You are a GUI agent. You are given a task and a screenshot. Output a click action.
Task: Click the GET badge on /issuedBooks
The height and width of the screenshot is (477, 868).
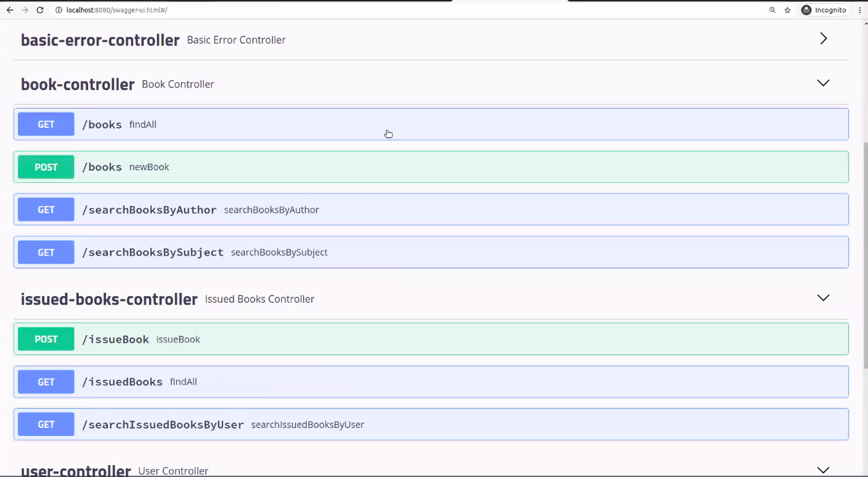46,382
